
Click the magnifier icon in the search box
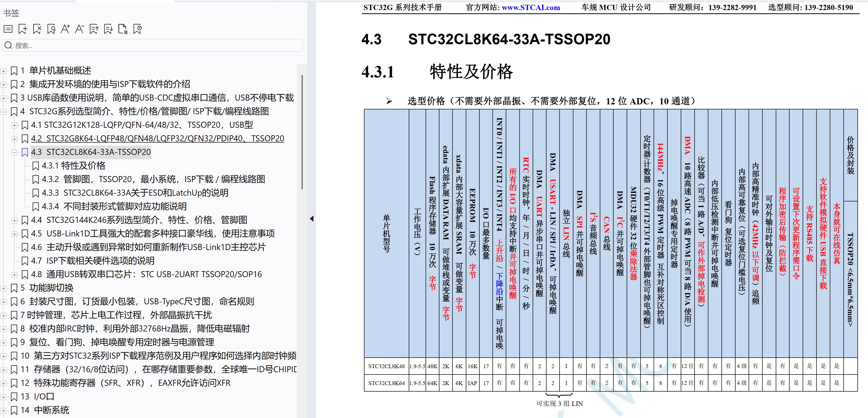(9, 45)
